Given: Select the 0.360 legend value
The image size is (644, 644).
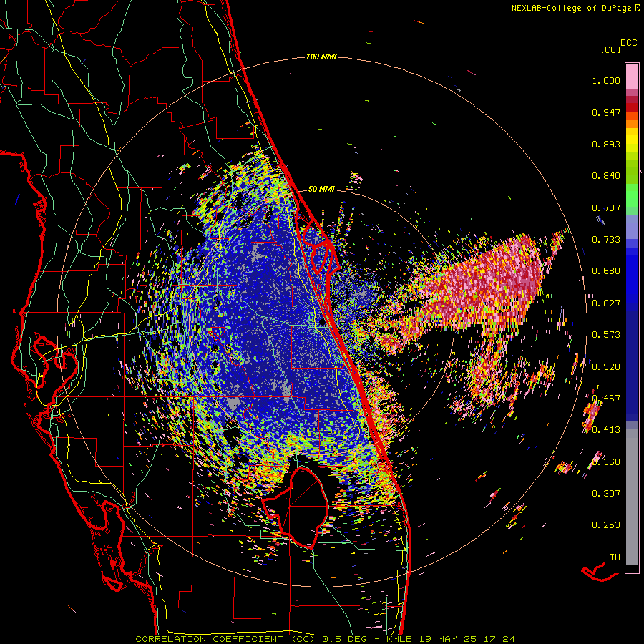Looking at the screenshot, I should coord(606,462).
